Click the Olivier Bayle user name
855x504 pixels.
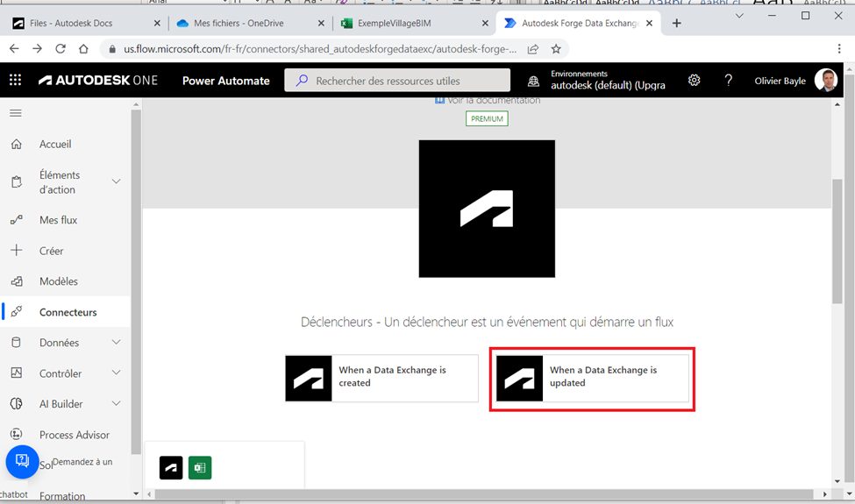[x=780, y=81]
